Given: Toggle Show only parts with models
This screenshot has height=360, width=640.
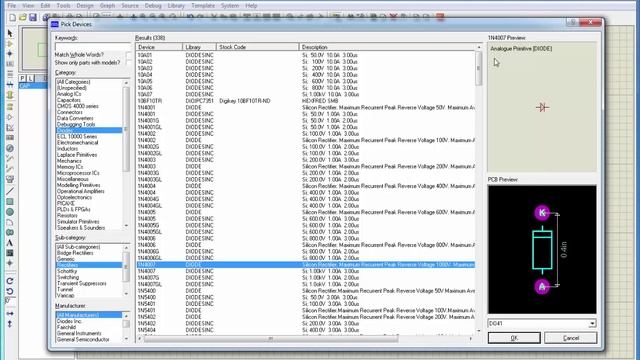Looking at the screenshot, I should (x=129, y=62).
